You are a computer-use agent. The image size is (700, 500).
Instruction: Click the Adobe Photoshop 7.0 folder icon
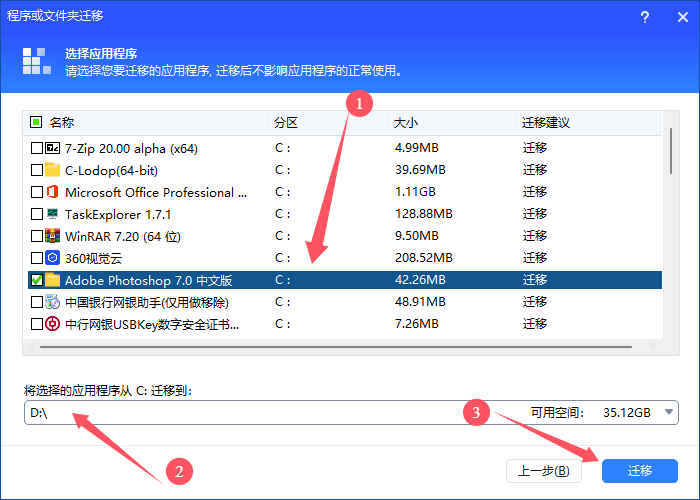click(x=52, y=280)
